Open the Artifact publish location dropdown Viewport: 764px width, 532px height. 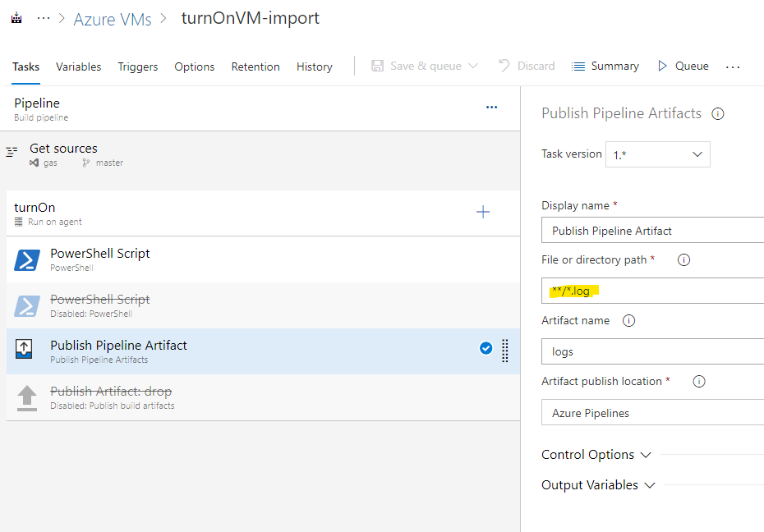click(x=653, y=412)
